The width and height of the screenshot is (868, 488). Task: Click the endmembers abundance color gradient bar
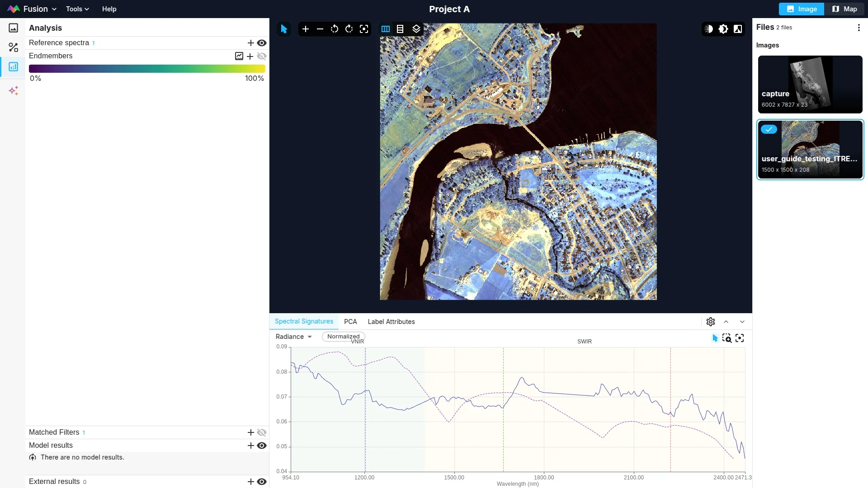click(147, 69)
